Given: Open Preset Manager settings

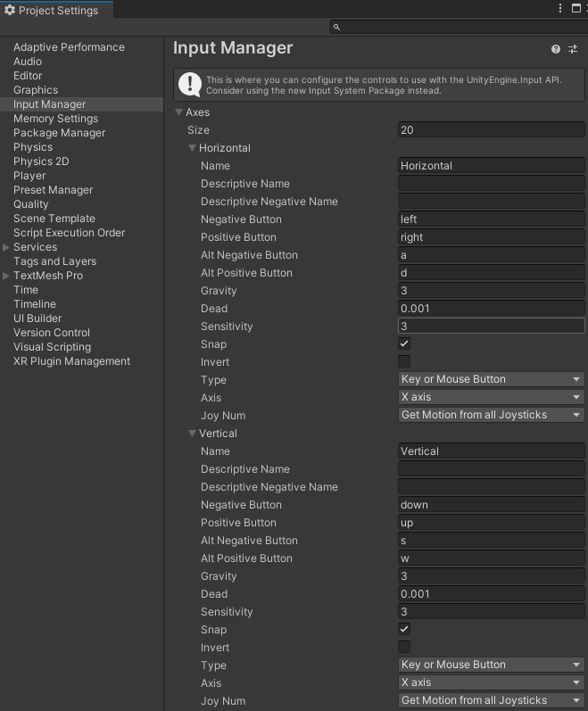Looking at the screenshot, I should tap(53, 190).
